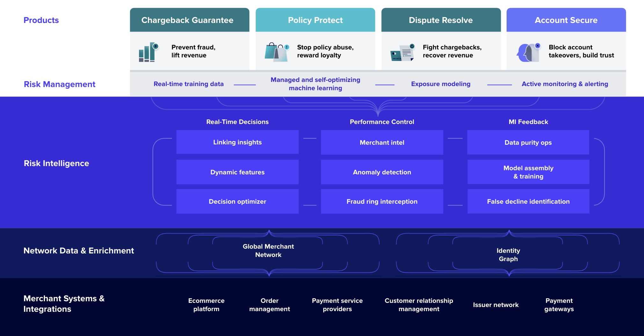Select the Data purity ops box
The width and height of the screenshot is (644, 336).
pos(528,142)
